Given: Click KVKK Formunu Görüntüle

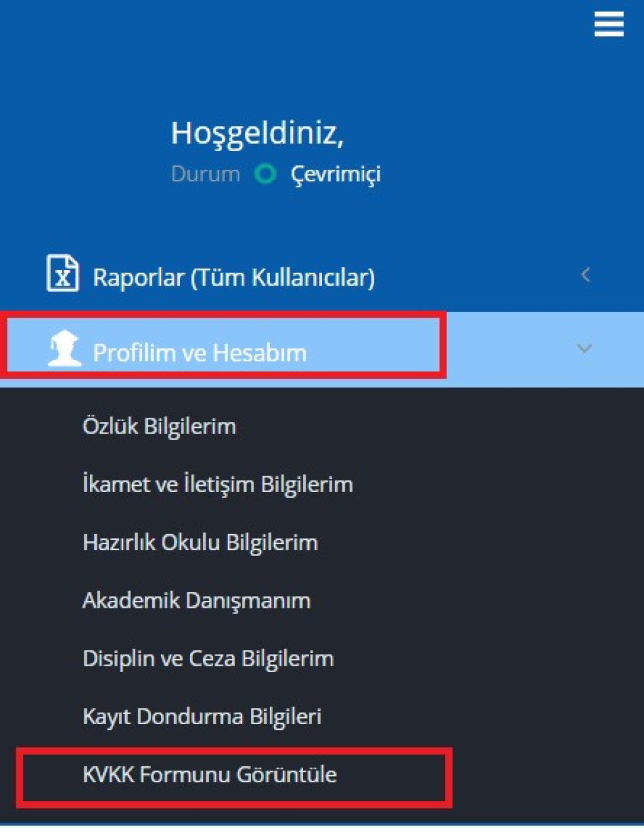Looking at the screenshot, I should [x=209, y=774].
